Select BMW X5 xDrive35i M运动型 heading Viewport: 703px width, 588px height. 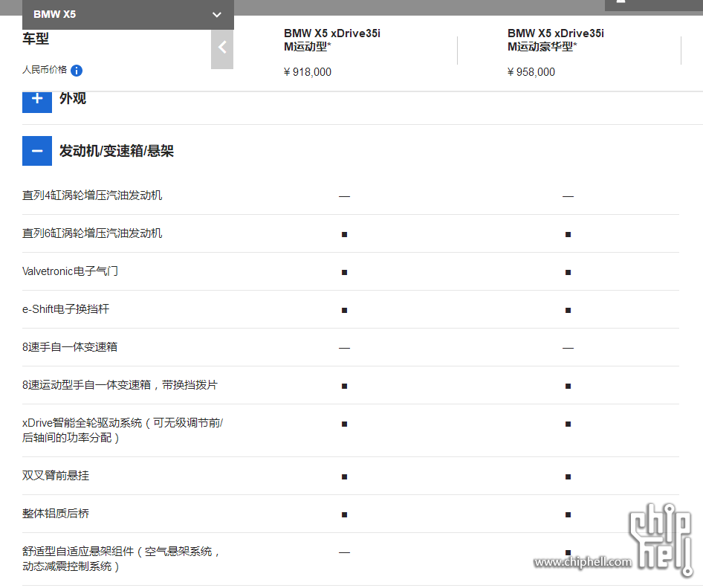point(331,40)
